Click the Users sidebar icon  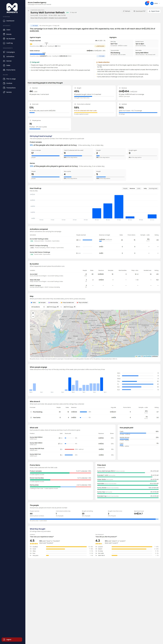pyautogui.click(x=4, y=30)
